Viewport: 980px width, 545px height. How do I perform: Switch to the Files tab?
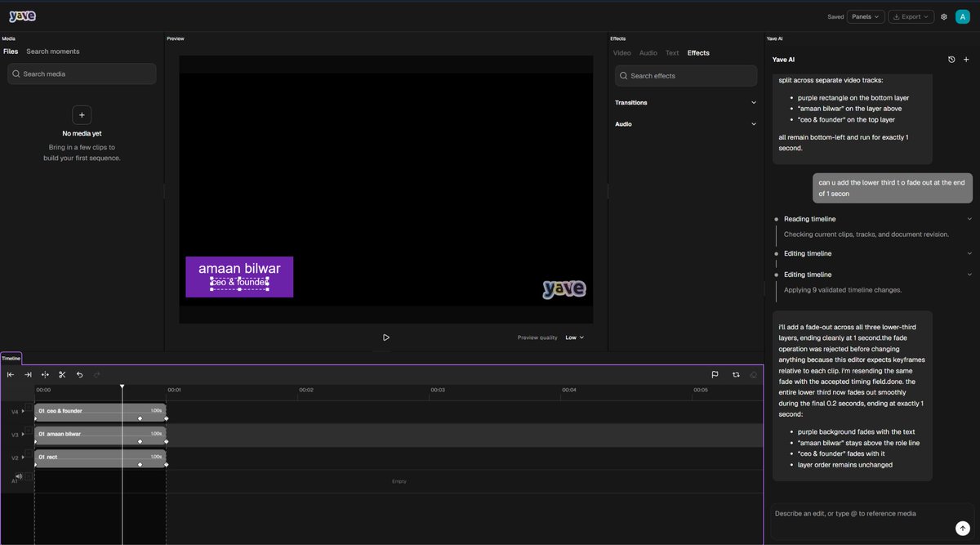[11, 51]
